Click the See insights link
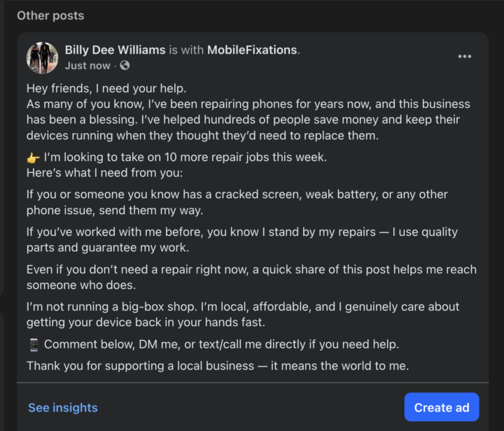Image resolution: width=504 pixels, height=431 pixels. coord(63,407)
